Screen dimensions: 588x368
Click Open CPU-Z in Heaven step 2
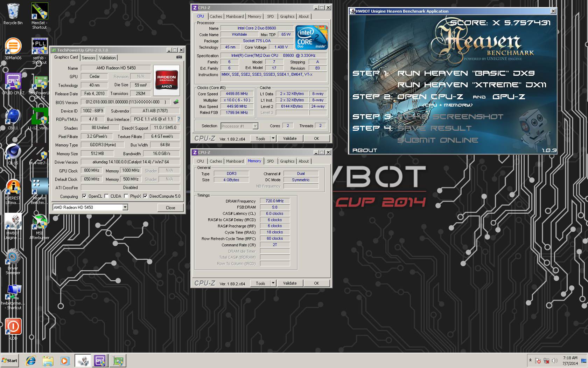[430, 97]
